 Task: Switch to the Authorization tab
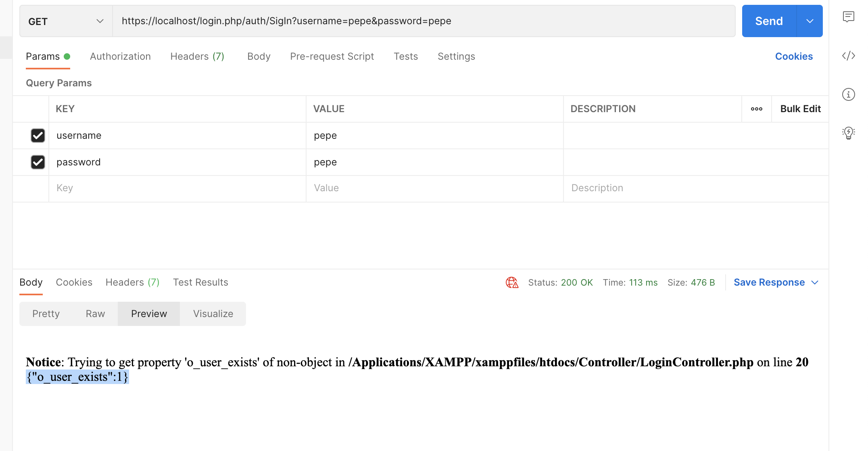pyautogui.click(x=121, y=56)
